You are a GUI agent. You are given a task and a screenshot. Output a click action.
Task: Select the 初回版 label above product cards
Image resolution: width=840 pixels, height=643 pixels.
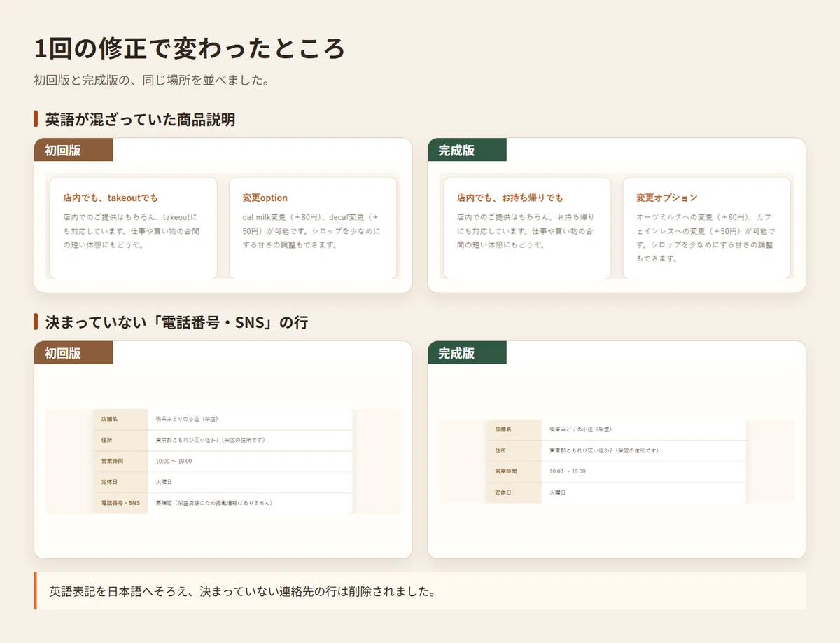[x=73, y=150]
